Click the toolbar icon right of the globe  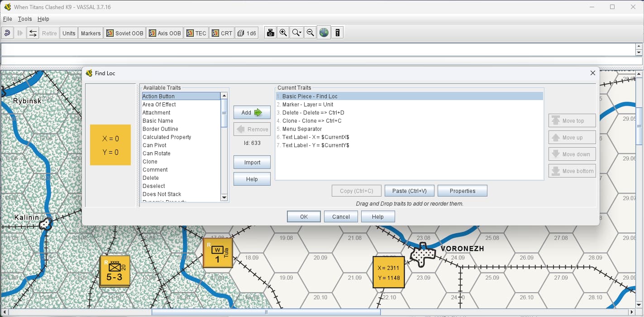[337, 33]
